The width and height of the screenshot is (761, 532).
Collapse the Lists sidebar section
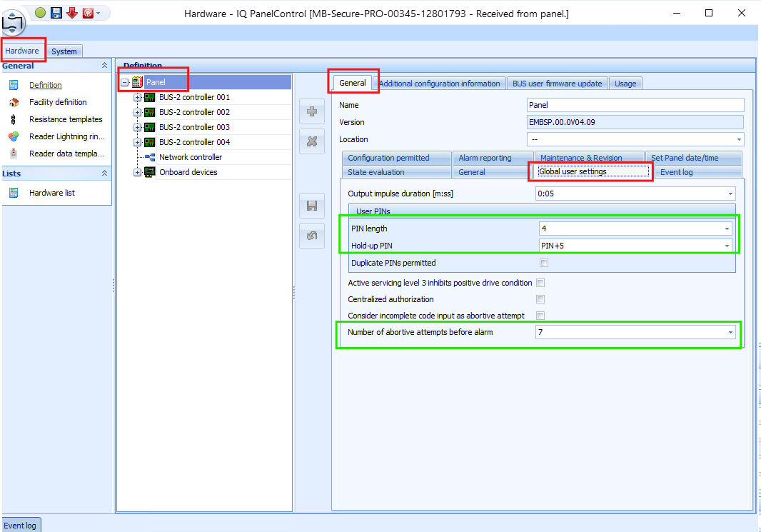[x=104, y=174]
